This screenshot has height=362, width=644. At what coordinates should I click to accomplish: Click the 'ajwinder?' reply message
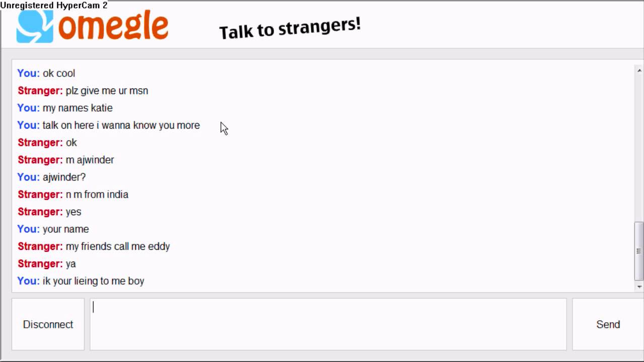64,177
